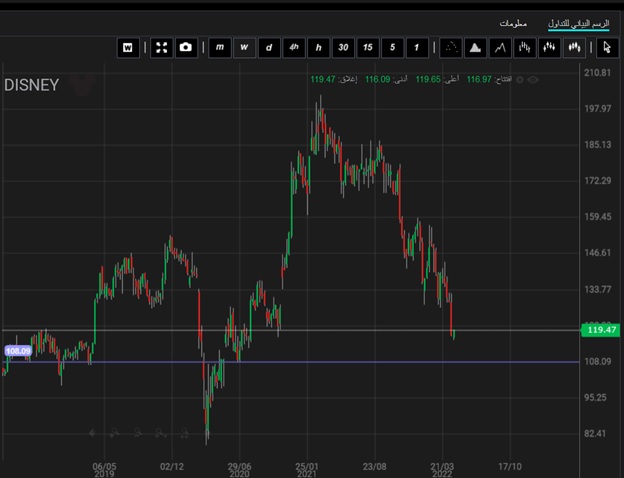Click the 23/08 date label
Screen dimensions: 624x478
point(374,466)
